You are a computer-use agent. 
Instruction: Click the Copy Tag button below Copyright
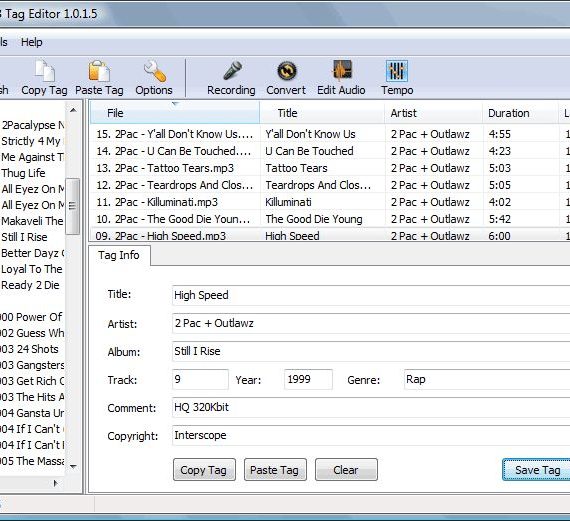pyautogui.click(x=204, y=470)
